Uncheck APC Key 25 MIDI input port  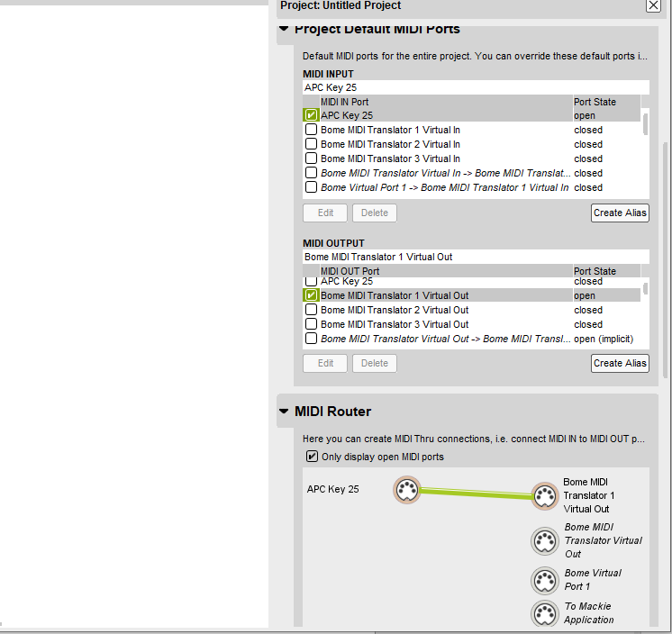[x=311, y=114]
